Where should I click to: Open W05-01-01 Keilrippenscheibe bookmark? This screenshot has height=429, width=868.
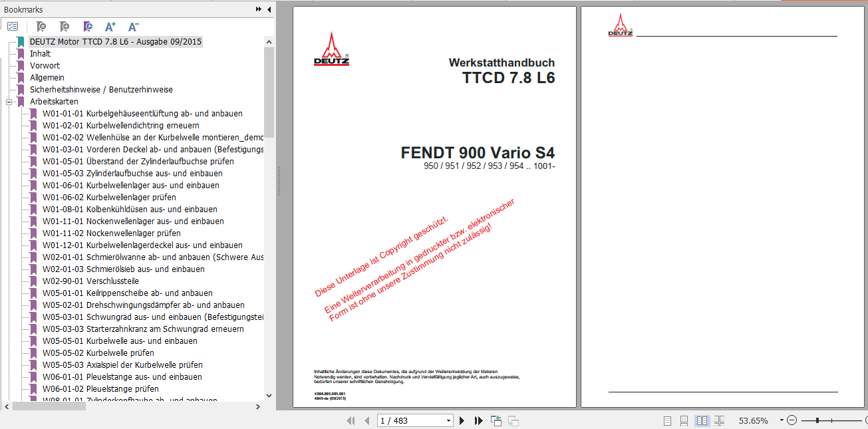point(128,293)
